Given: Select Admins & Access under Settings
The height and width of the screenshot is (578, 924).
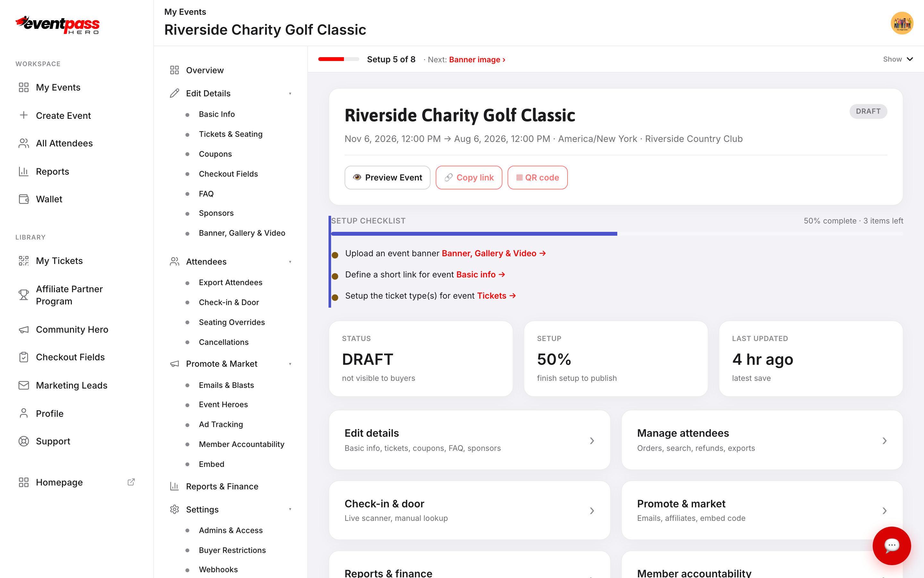Looking at the screenshot, I should tap(231, 530).
